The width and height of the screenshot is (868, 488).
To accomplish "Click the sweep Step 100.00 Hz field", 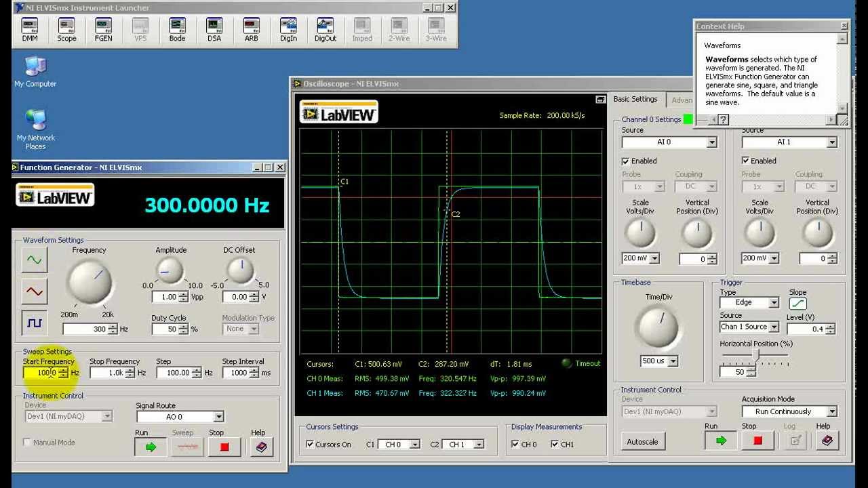I will tap(174, 373).
